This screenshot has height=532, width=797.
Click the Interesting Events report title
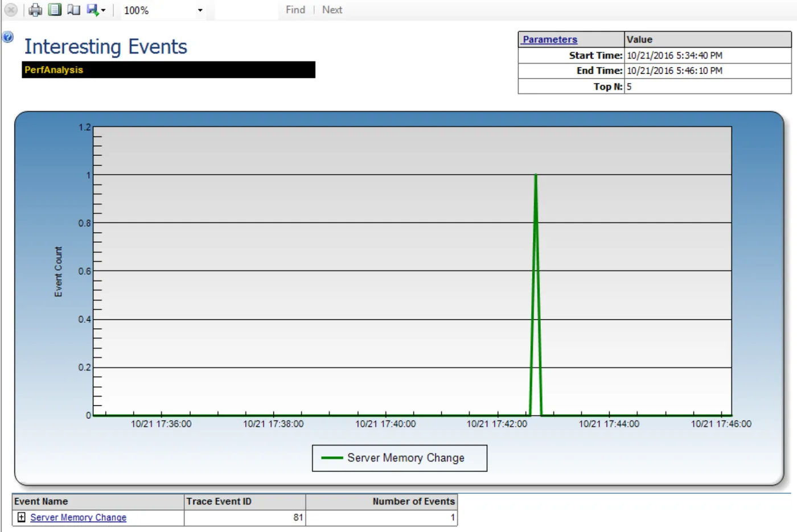coord(106,47)
